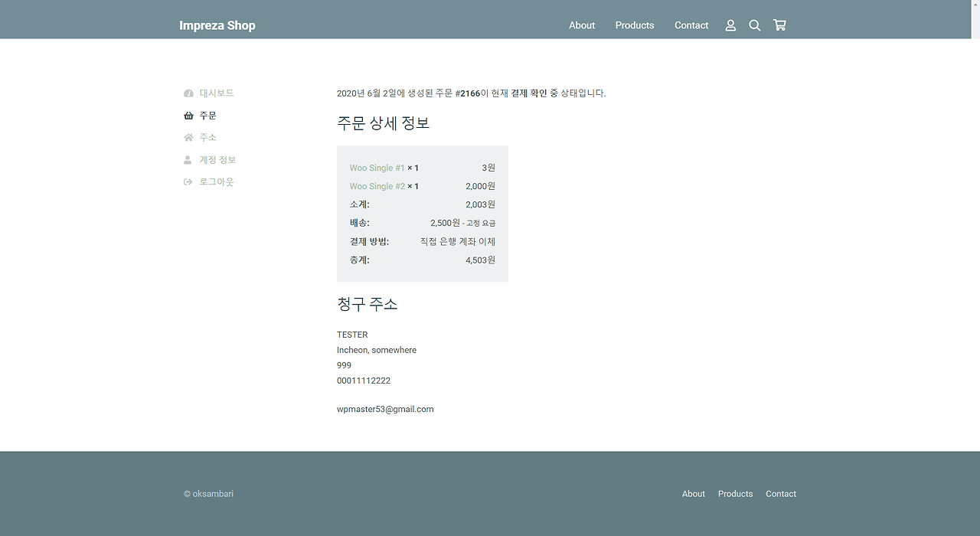Select the 계정 정보 person icon in the sidebar
The width and height of the screenshot is (980, 536).
(188, 159)
